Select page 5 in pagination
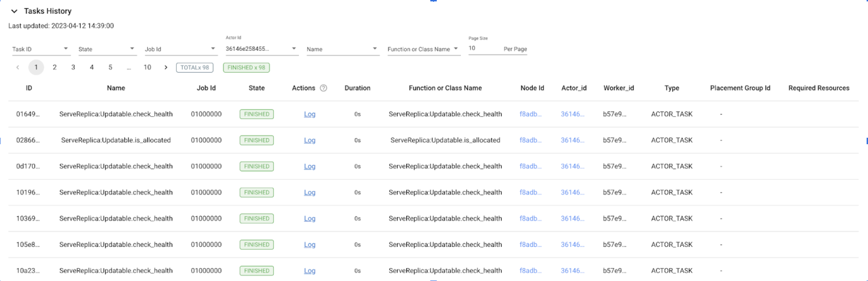This screenshot has width=868, height=281. pos(110,67)
